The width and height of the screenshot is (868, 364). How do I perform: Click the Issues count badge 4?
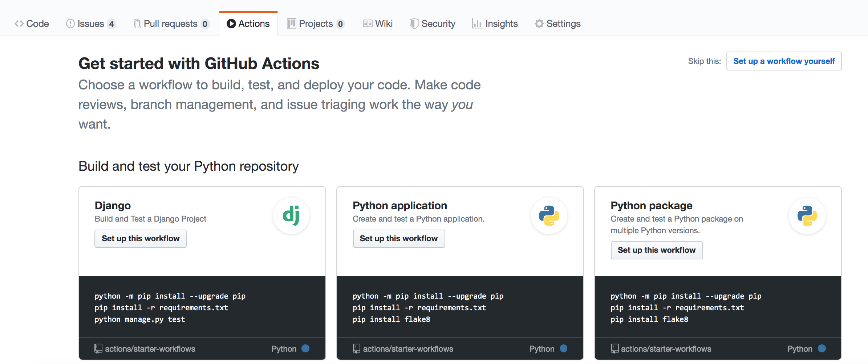111,24
